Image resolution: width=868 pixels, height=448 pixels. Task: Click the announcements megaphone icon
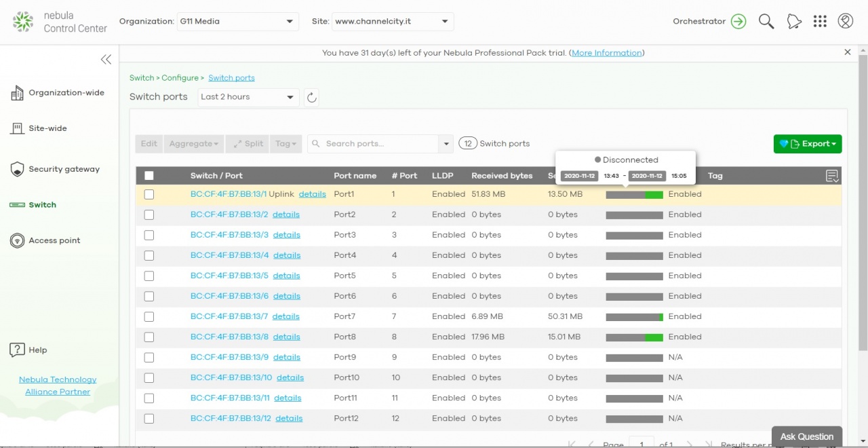point(793,22)
